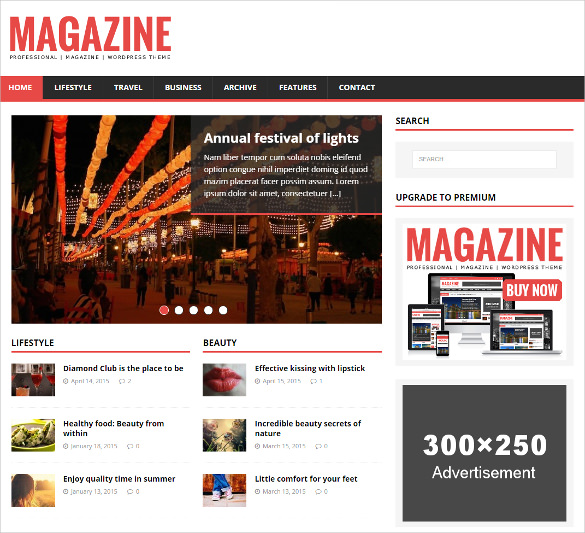The height and width of the screenshot is (533, 585).
Task: Read Healthy food: Beauty from within
Action: [113, 428]
